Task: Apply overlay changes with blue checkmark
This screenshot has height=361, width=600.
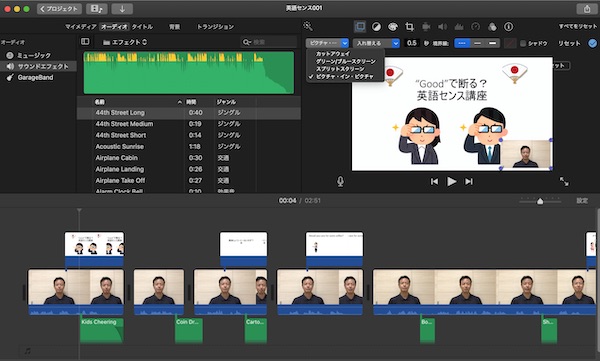Action: pos(592,43)
